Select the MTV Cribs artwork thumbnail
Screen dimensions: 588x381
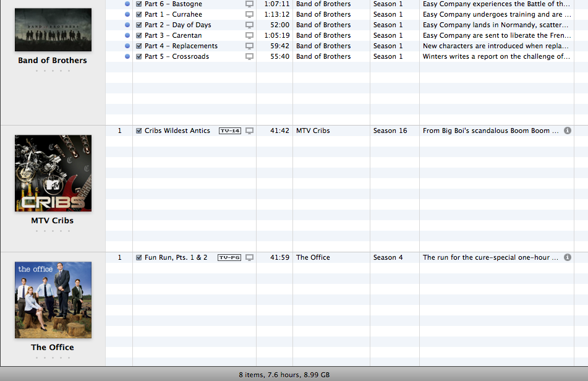[53, 173]
